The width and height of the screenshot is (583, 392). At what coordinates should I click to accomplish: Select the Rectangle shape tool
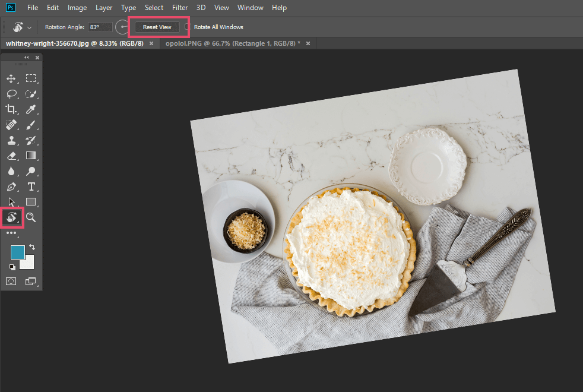(31, 202)
